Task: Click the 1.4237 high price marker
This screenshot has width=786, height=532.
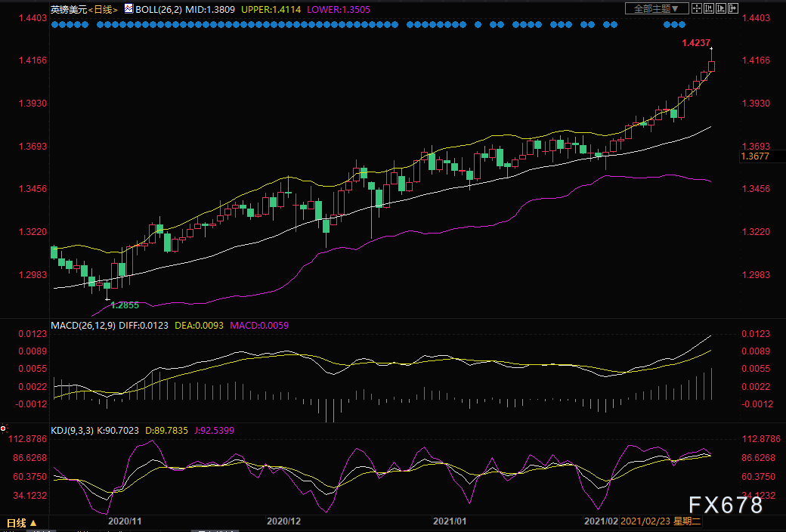Action: tap(696, 43)
